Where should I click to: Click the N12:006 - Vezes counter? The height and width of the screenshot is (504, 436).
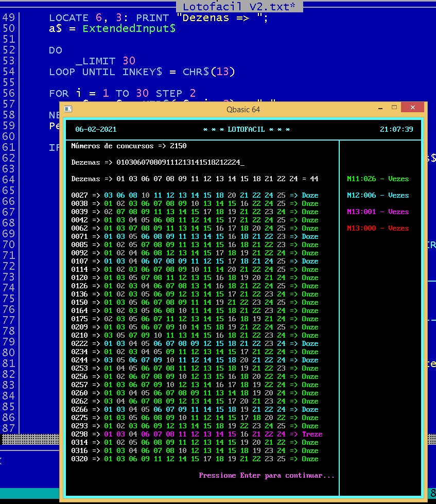pyautogui.click(x=378, y=196)
